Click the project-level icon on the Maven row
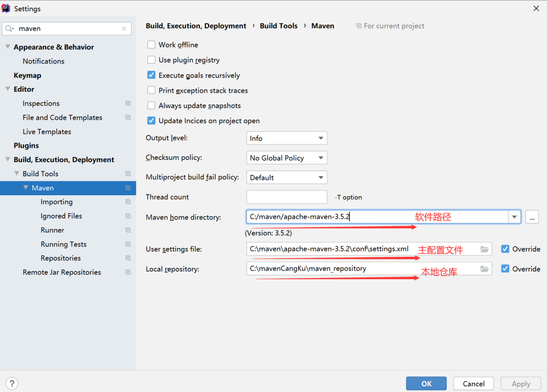The image size is (547, 392). [128, 188]
